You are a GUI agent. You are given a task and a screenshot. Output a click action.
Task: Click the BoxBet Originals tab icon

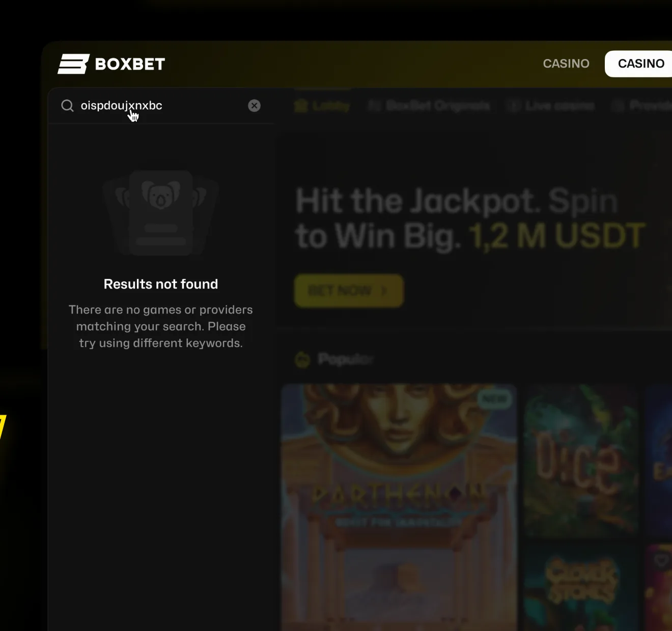click(375, 106)
